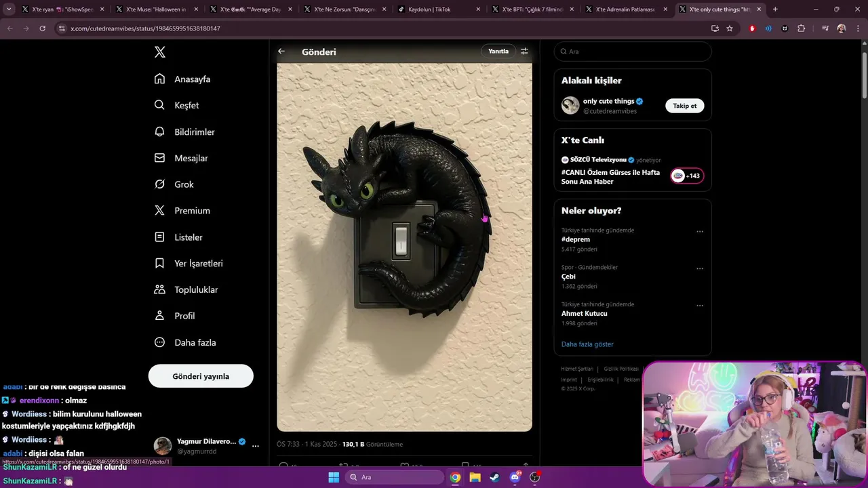The width and height of the screenshot is (868, 488).
Task: Follow only cute things with Takip et
Action: [x=684, y=106]
